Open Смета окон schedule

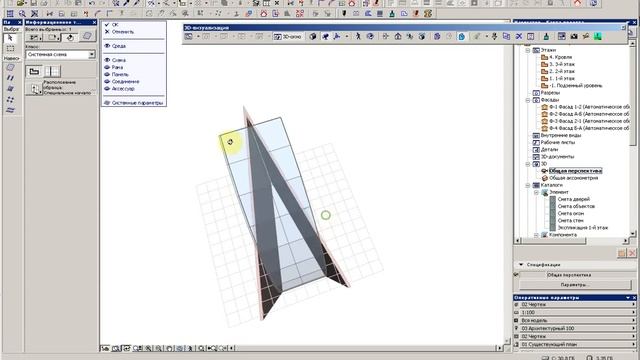571,213
